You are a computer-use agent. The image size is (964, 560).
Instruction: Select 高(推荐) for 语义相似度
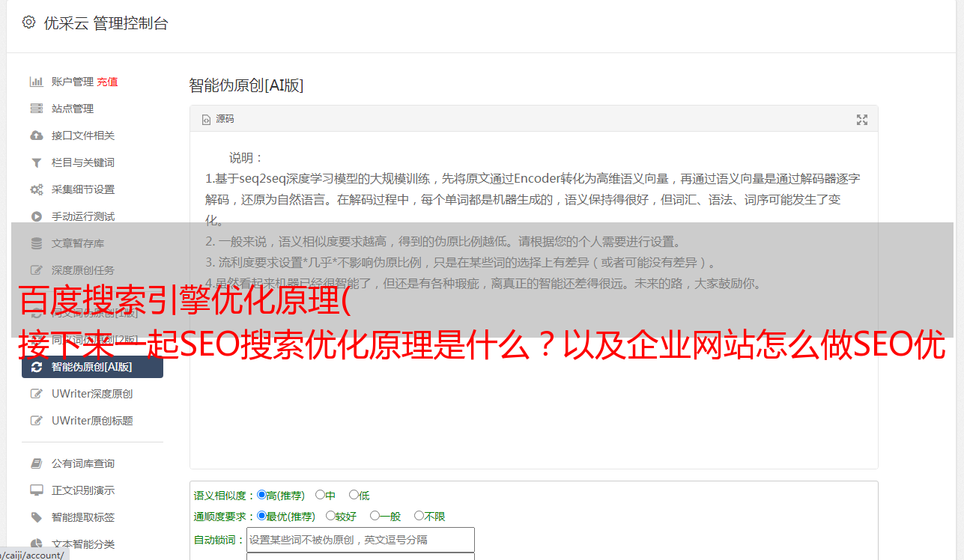point(261,495)
